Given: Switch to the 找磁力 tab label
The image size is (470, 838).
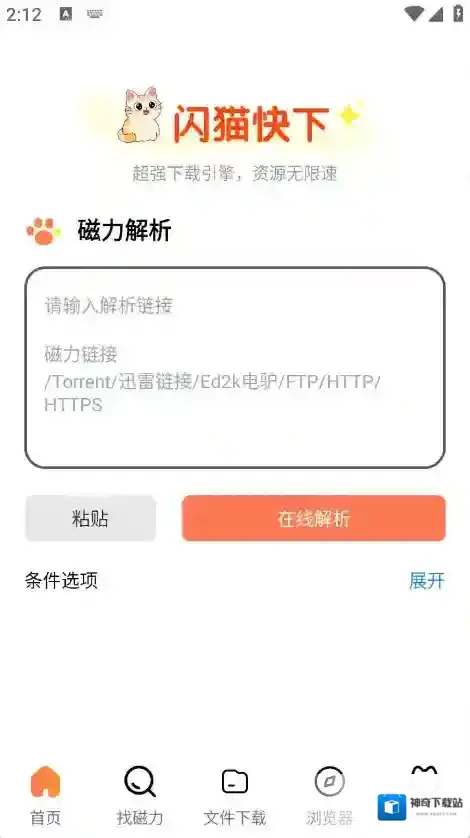Looking at the screenshot, I should (140, 818).
